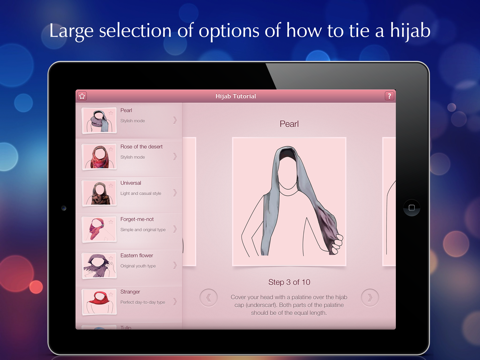
Task: Go to next step arrow
Action: pyautogui.click(x=370, y=297)
